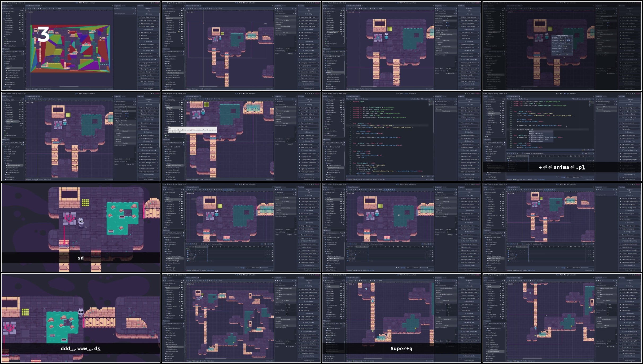Switch to the Import tab in the big-3 frame
Viewport: 643px width, 364px height.
(10, 6)
